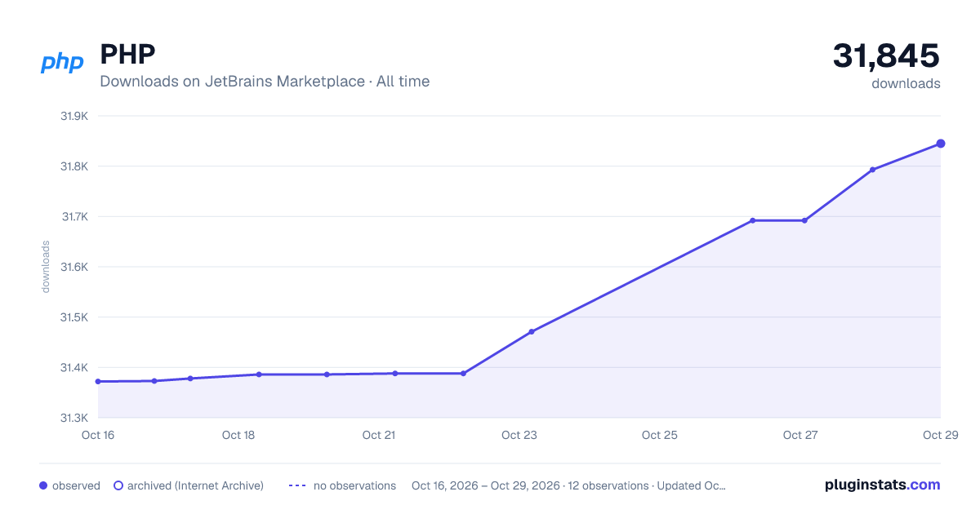Select the final data point on Oct 29
Viewport: 980px width, 514px height.
pos(941,144)
